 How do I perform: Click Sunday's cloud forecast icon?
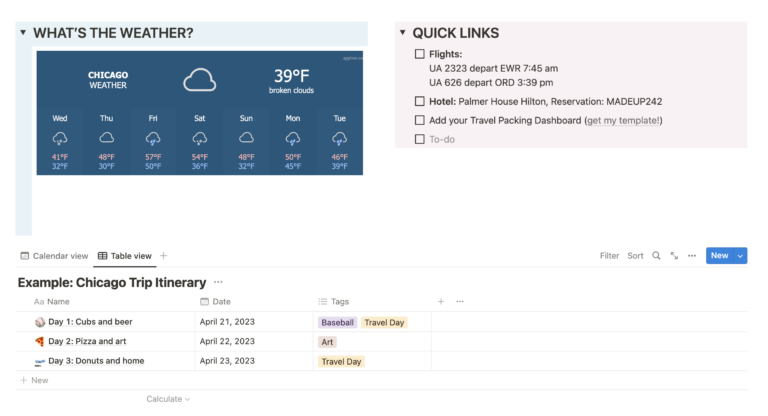[246, 138]
